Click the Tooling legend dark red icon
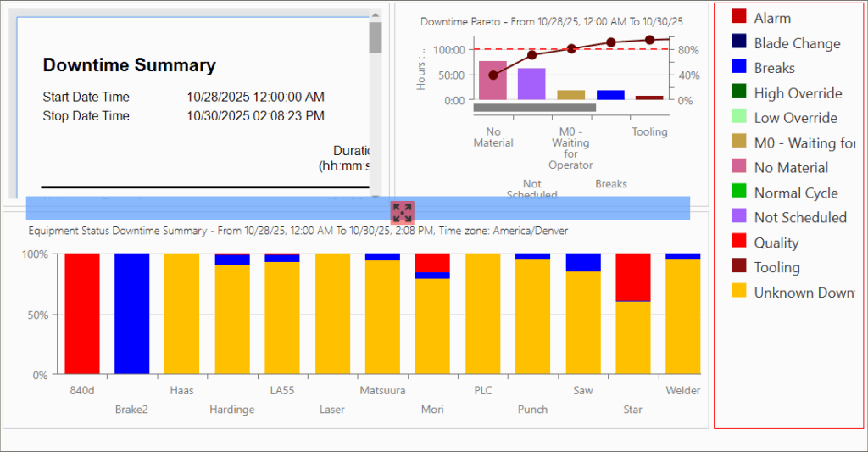The width and height of the screenshot is (868, 452). coord(739,267)
